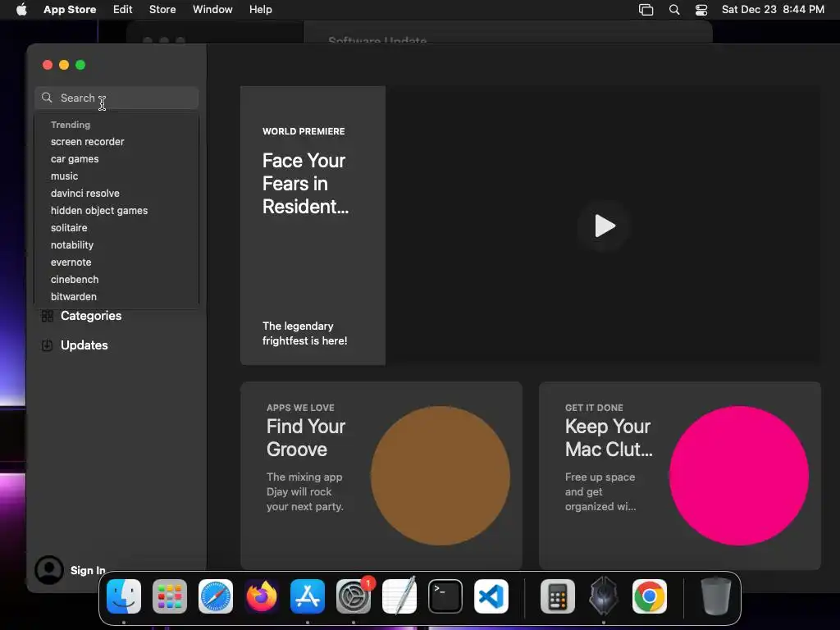
Task: Launch Terminal from the Dock
Action: pyautogui.click(x=445, y=596)
